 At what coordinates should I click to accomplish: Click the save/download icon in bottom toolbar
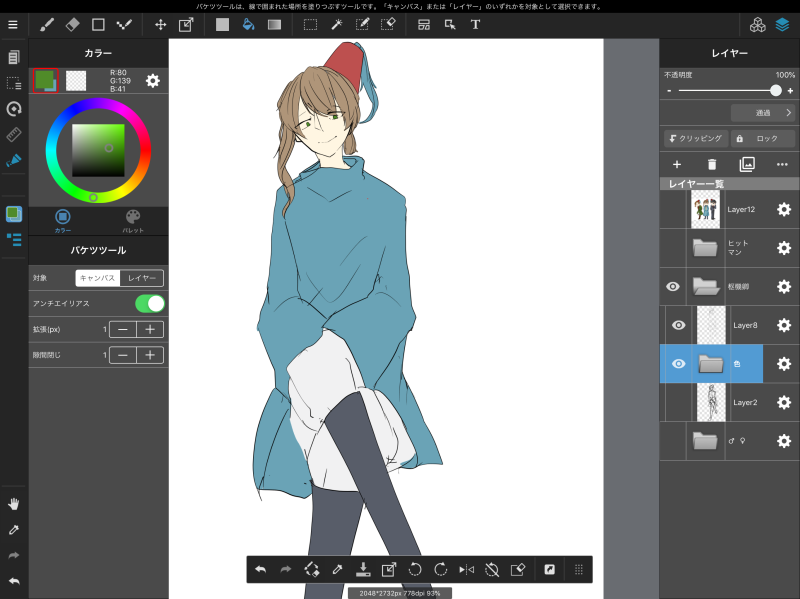[x=363, y=569]
